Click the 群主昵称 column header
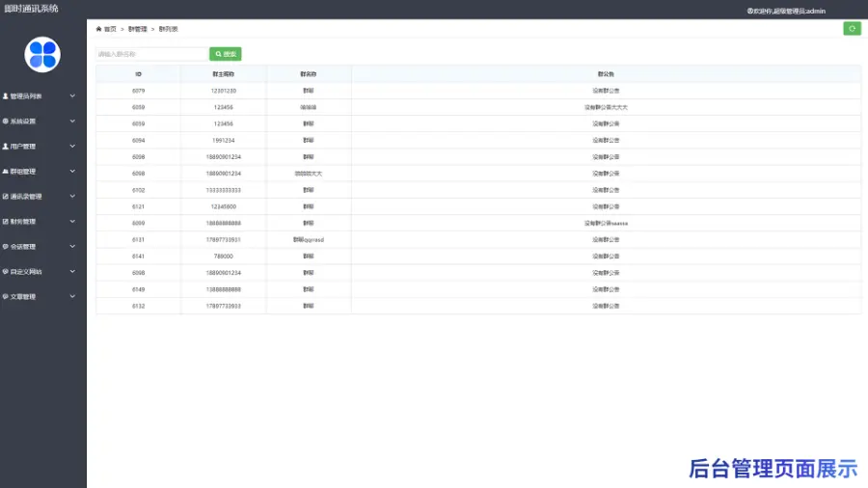Screen dimensions: 868x488 (224, 73)
